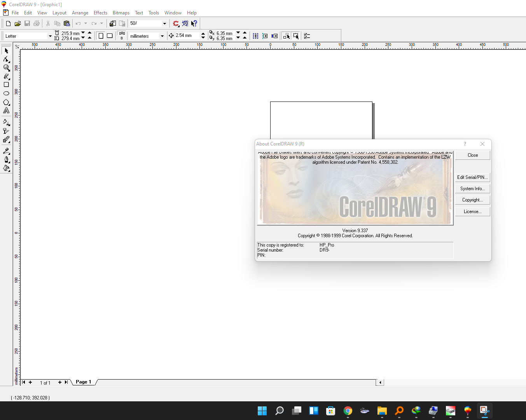The image size is (526, 420).
Task: Expand the Redo history dropdown arrow
Action: 102,23
